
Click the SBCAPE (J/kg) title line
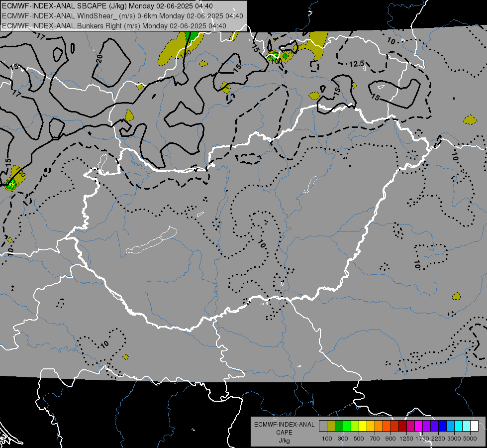coord(107,6)
